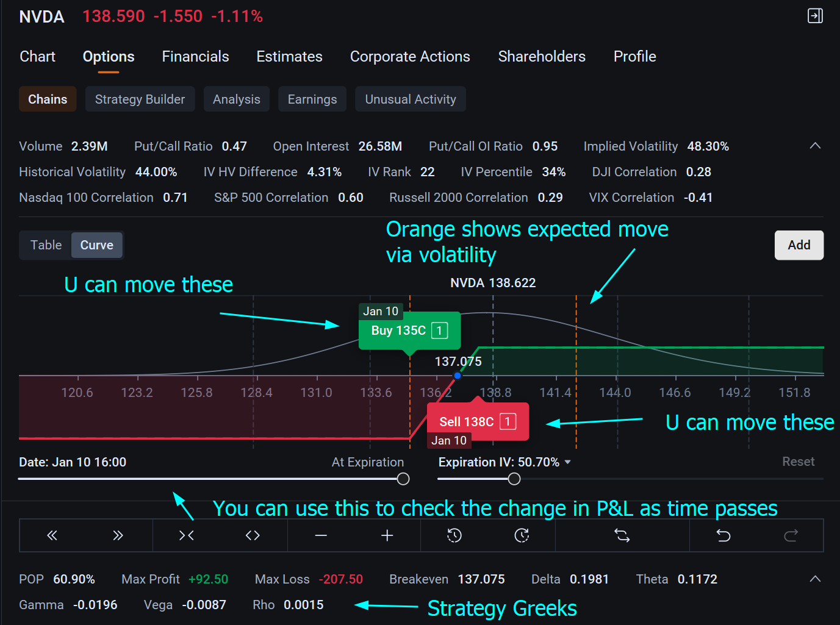
Task: Open the Profile tab
Action: click(635, 57)
